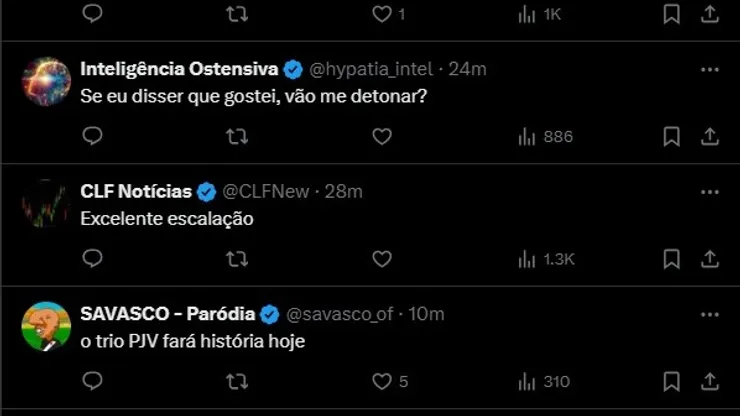Screen dimensions: 740x416
Task: Repost the Inteligência Ostensiva tweet
Action: click(x=237, y=136)
